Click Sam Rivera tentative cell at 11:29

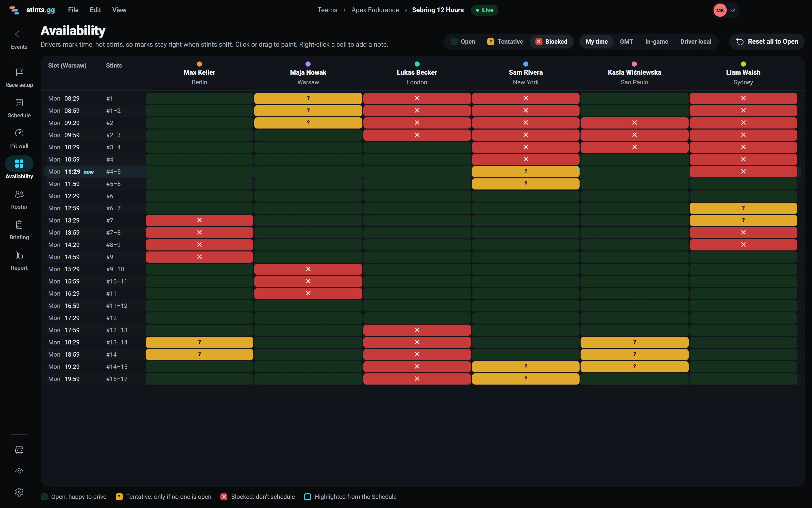point(526,172)
